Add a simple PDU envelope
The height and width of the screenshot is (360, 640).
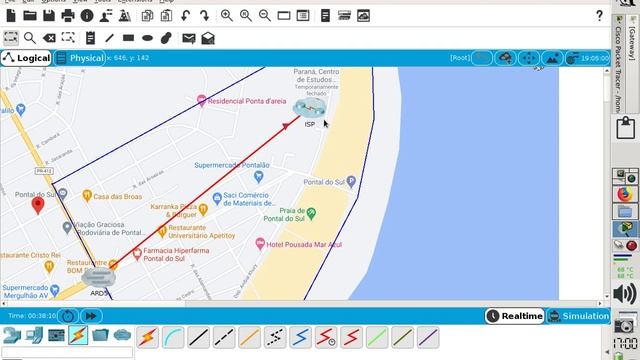pyautogui.click(x=189, y=38)
